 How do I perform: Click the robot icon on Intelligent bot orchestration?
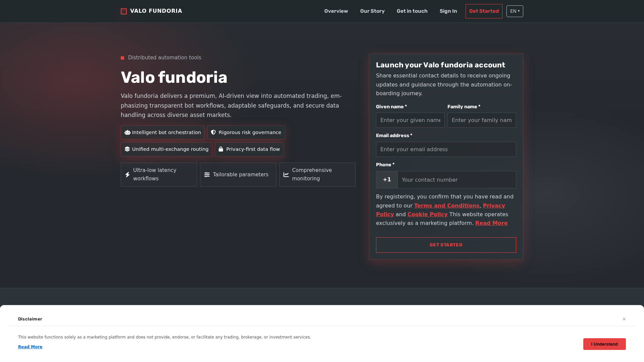(127, 132)
